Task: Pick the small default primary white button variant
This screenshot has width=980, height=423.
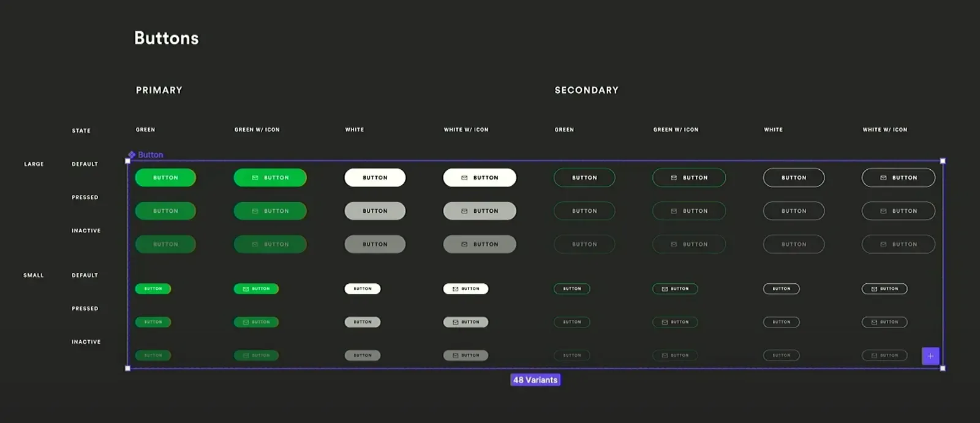Action: click(x=363, y=289)
